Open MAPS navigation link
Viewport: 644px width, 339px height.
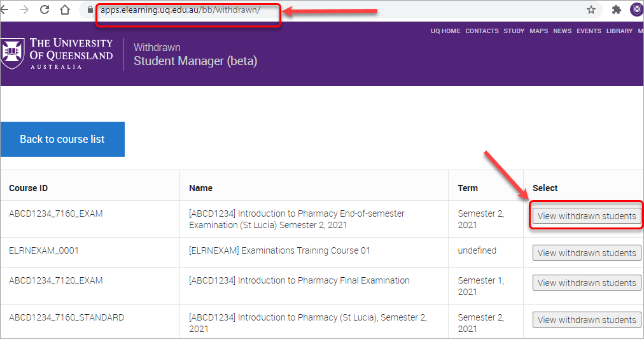click(x=538, y=31)
